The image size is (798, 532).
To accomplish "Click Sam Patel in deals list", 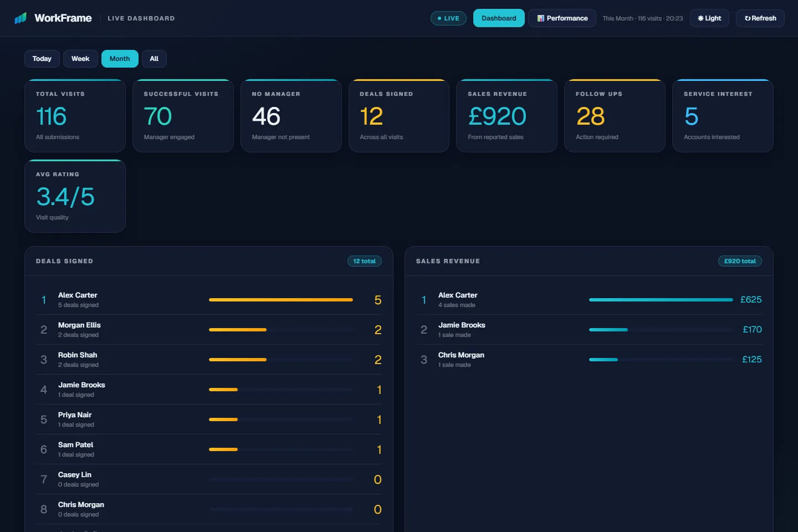I will tap(75, 445).
